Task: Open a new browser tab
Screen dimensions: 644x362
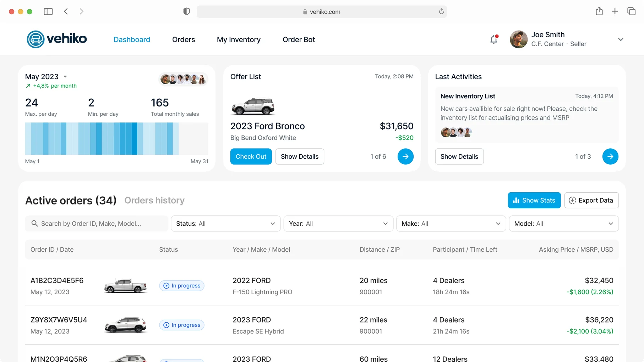Action: click(615, 11)
